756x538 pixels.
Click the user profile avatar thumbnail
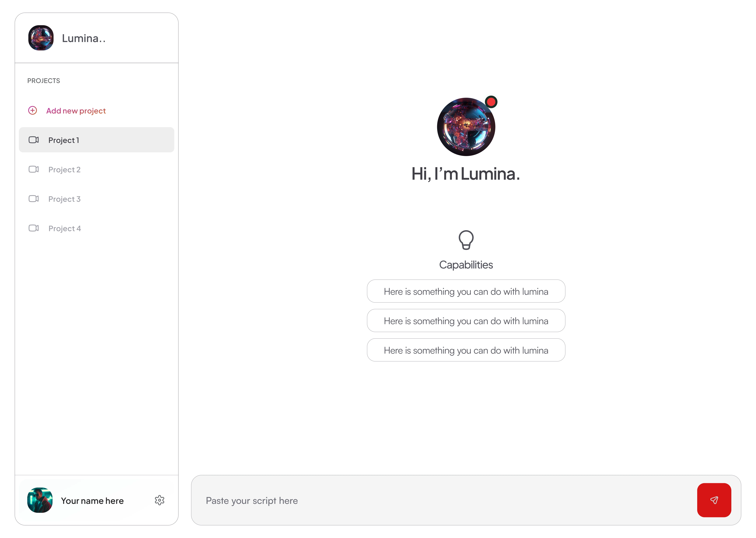[40, 500]
